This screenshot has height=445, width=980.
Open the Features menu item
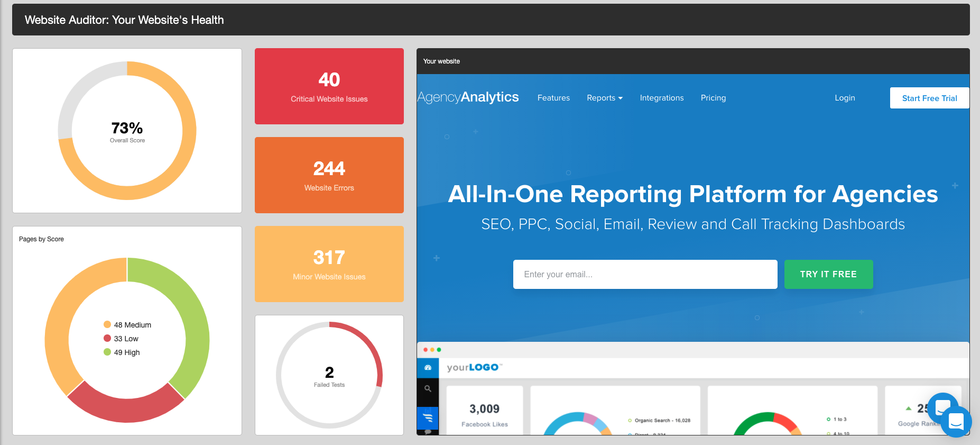pyautogui.click(x=553, y=98)
